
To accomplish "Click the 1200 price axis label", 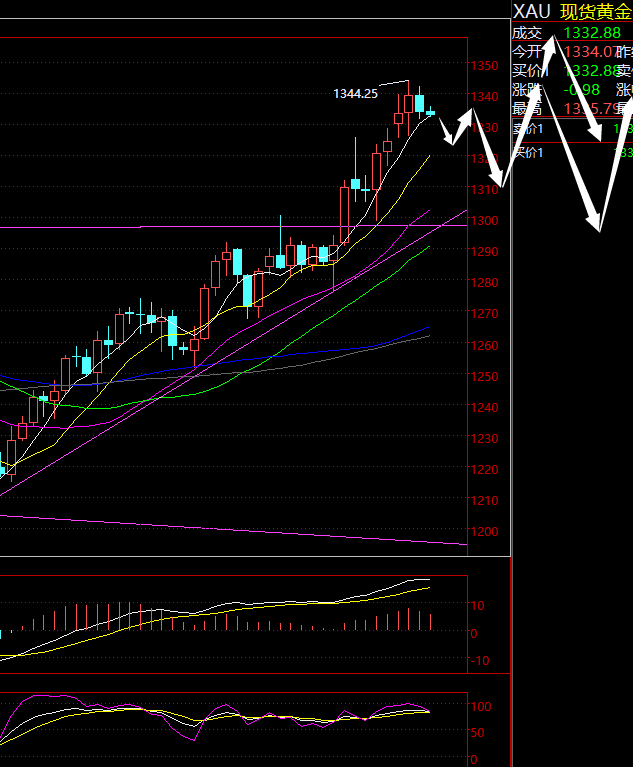I will [x=484, y=532].
